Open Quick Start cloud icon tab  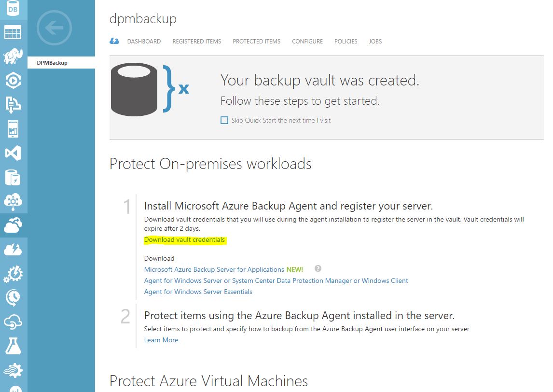point(114,42)
